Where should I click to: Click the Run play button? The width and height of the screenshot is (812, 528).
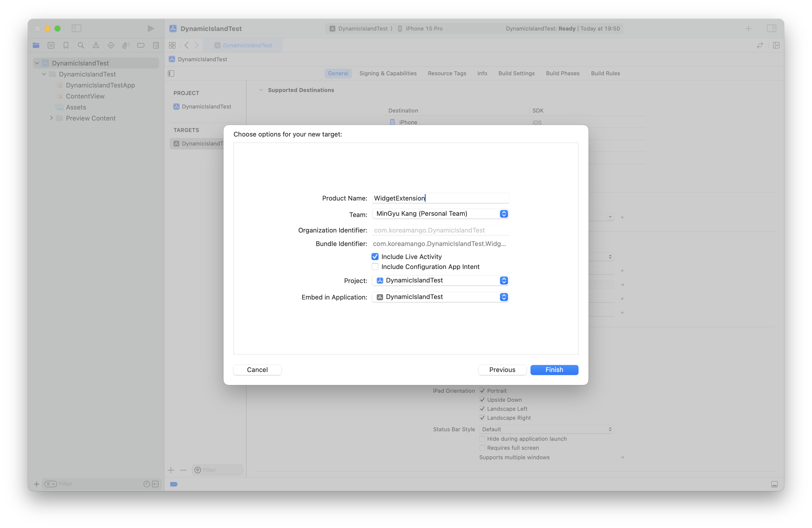pyautogui.click(x=150, y=28)
